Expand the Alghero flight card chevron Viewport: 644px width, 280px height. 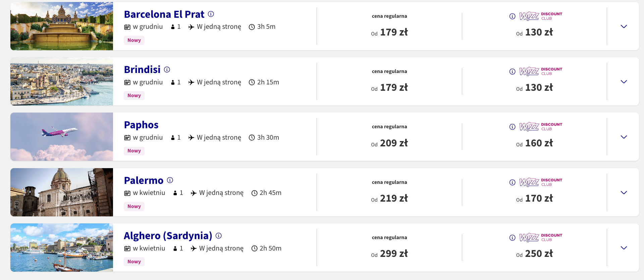[x=624, y=248]
